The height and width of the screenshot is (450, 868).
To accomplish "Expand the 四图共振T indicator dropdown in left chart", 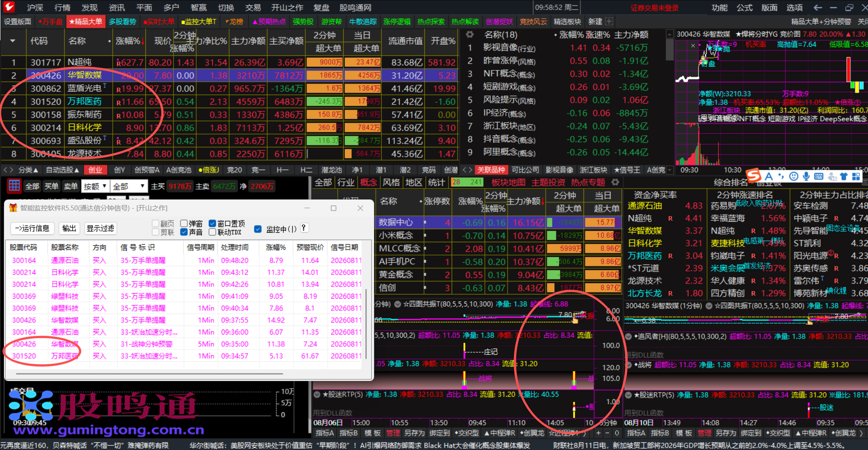I will point(398,304).
